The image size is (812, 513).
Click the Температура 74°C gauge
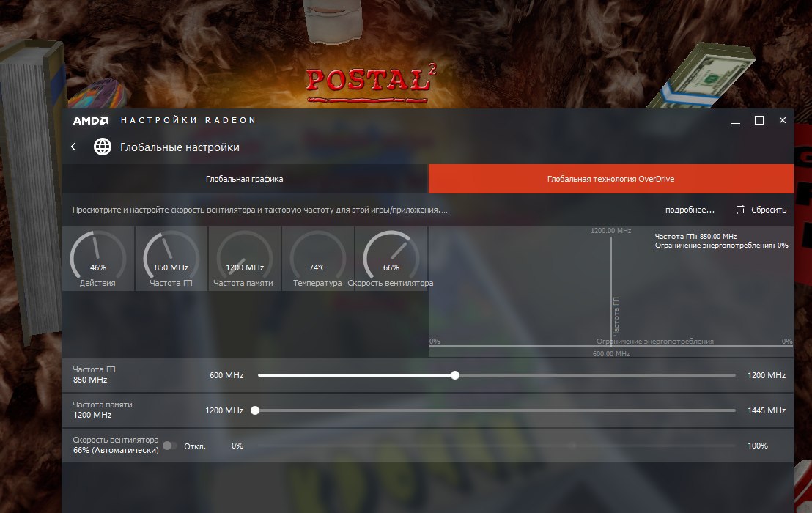(x=318, y=258)
